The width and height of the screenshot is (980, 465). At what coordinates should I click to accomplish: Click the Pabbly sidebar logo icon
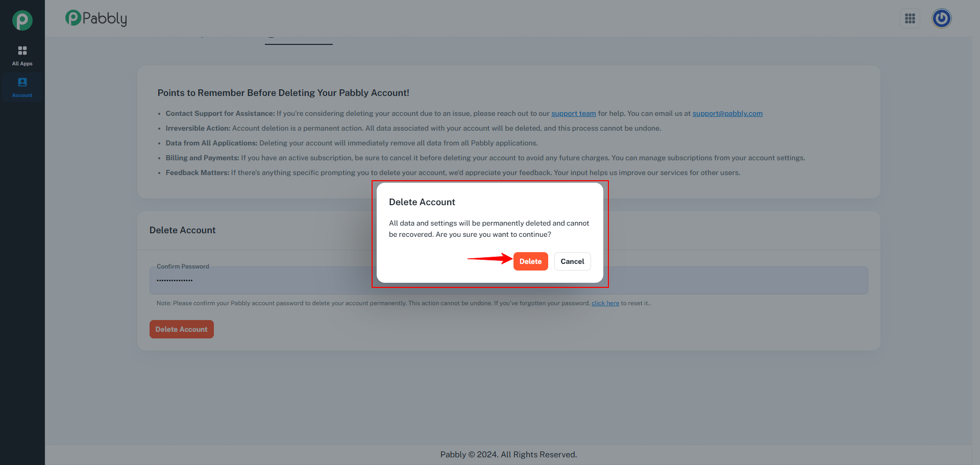[x=22, y=20]
